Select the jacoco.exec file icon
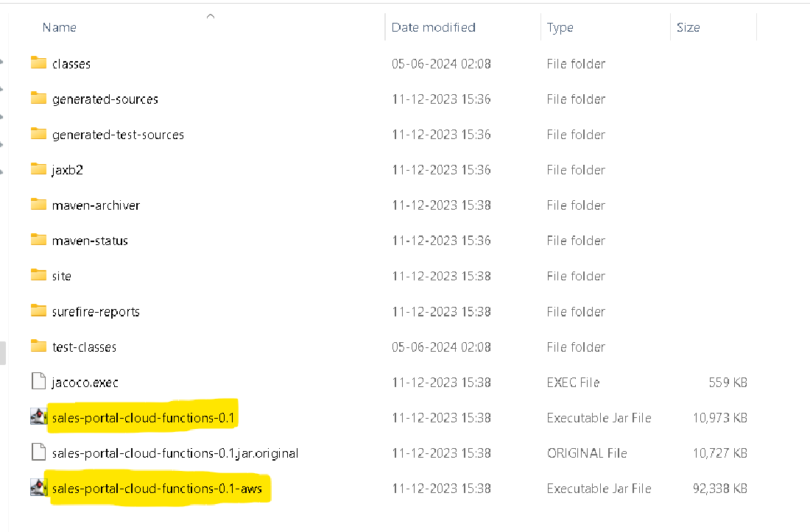The height and width of the screenshot is (532, 810). pyautogui.click(x=39, y=382)
